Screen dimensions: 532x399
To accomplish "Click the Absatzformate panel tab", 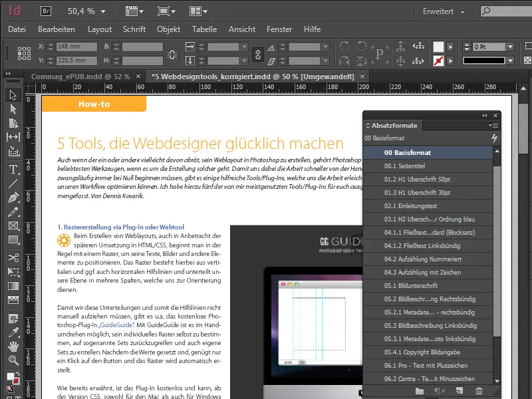I will pyautogui.click(x=392, y=125).
